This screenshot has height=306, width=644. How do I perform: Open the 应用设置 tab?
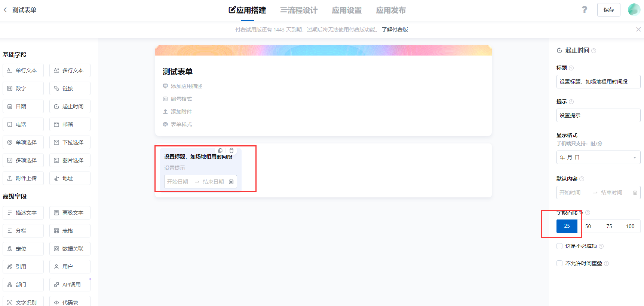point(347,10)
